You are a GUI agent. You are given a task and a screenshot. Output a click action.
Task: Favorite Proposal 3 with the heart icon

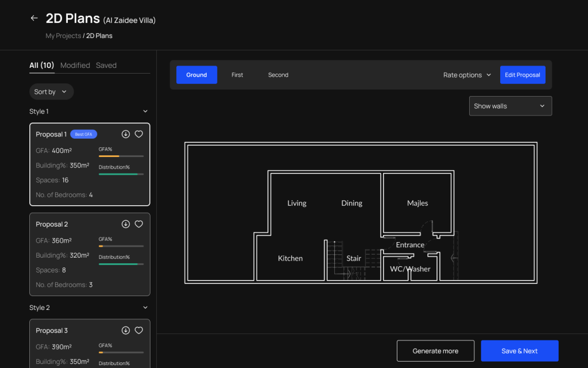click(x=138, y=331)
